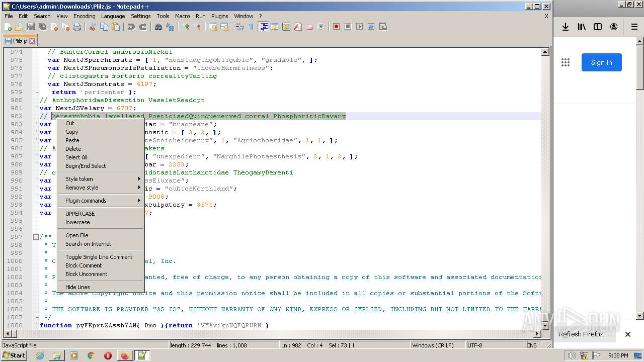Open Find with the binoculars icon
This screenshot has width=644, height=362.
click(x=158, y=27)
